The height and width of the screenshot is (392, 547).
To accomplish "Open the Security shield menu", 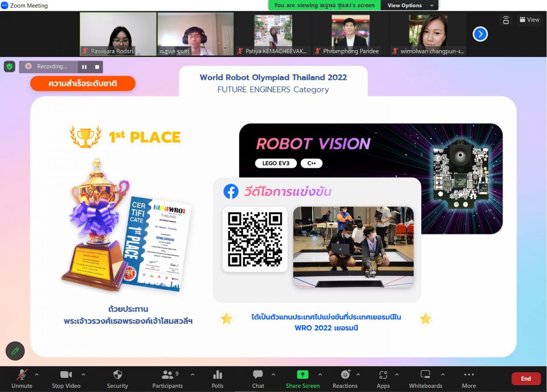I will point(118,379).
